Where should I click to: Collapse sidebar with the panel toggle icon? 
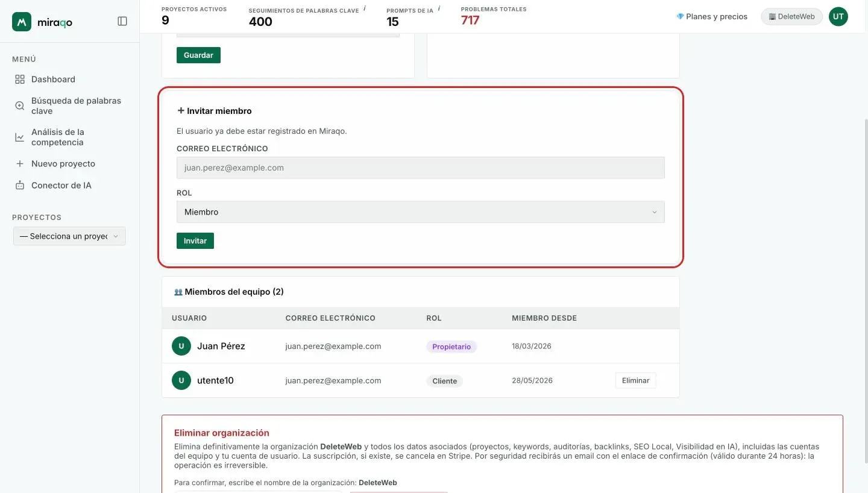(122, 21)
